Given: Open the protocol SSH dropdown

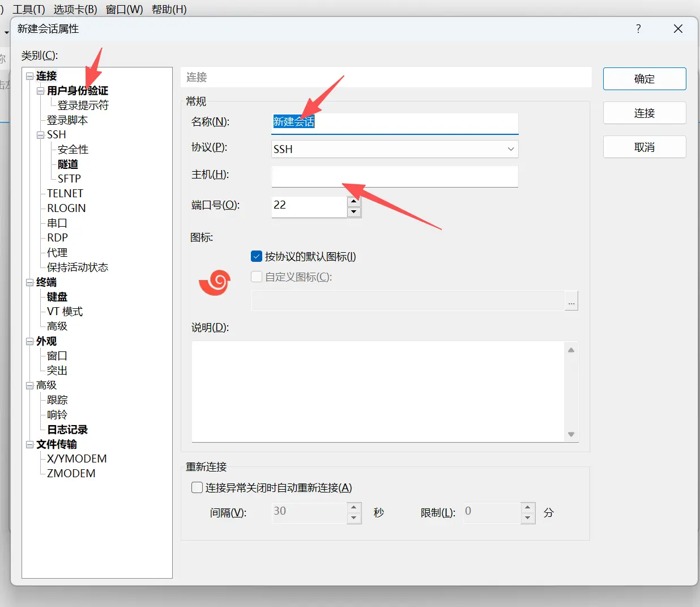Looking at the screenshot, I should pos(395,149).
